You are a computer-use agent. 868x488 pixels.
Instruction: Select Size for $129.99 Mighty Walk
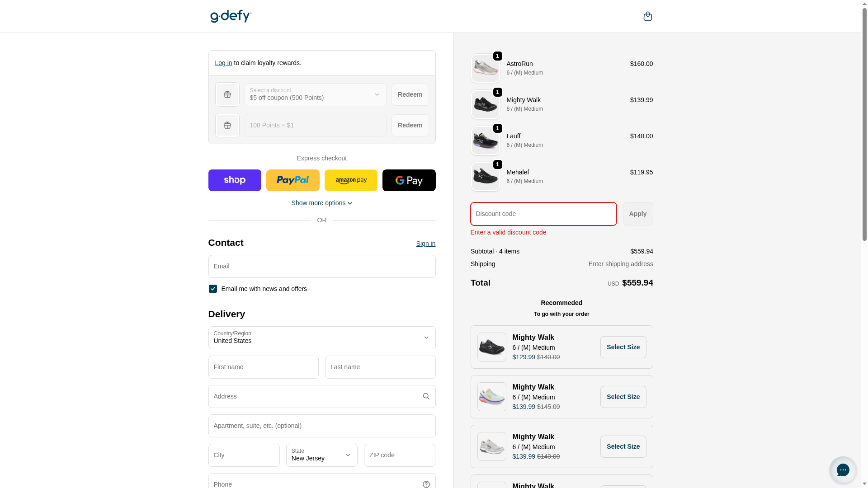point(623,347)
